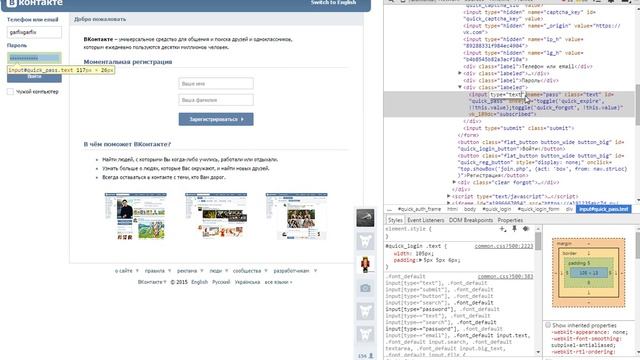Open common.css?500:2223 source link
640x360 pixels.
pyautogui.click(x=504, y=246)
